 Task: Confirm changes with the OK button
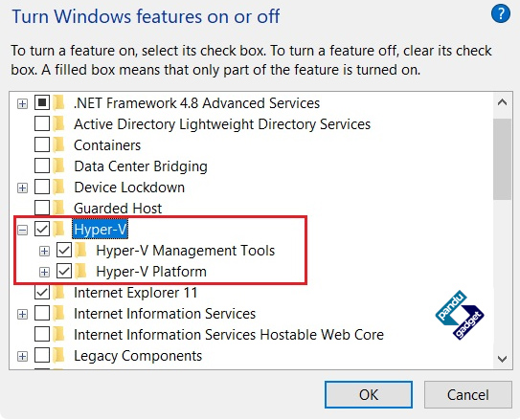369,394
